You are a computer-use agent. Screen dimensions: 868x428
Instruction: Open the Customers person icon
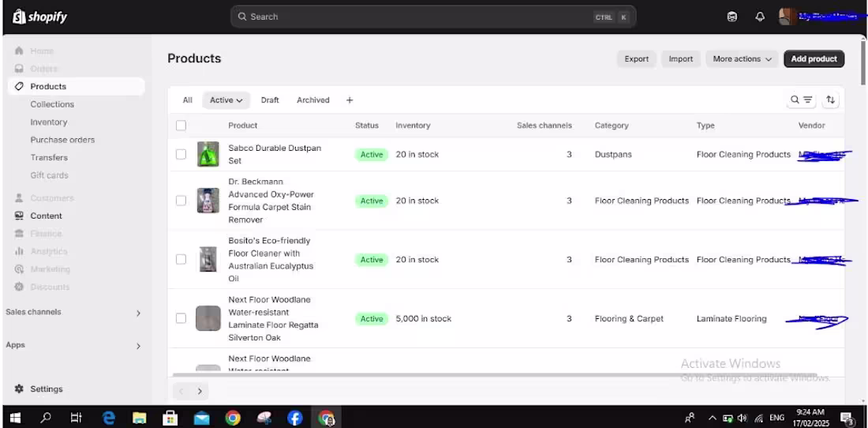19,197
